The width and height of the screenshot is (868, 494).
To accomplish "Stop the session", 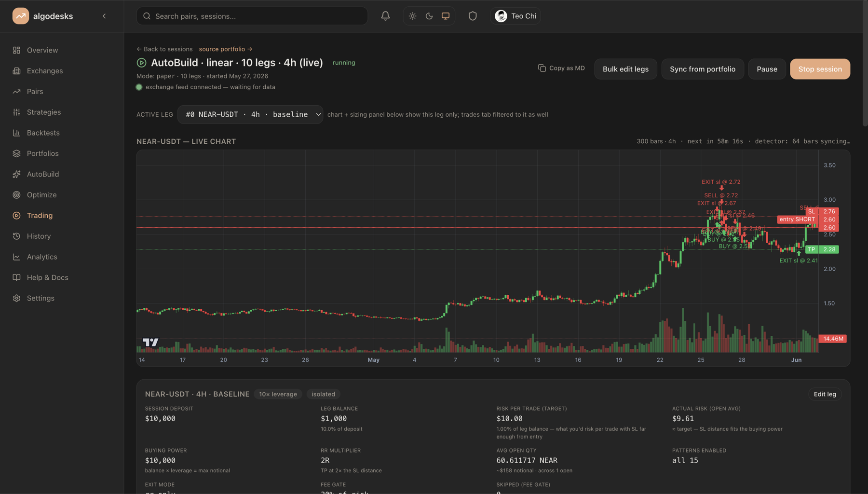I will click(820, 69).
